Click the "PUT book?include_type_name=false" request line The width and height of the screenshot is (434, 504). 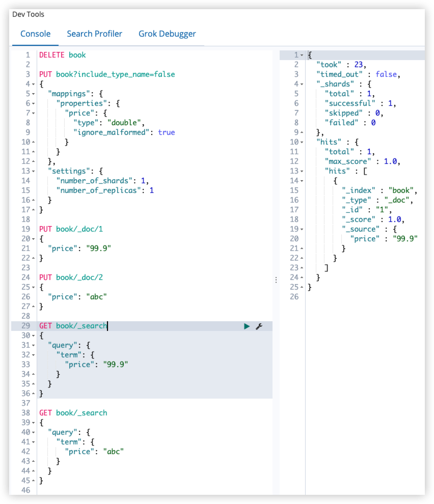(x=107, y=74)
